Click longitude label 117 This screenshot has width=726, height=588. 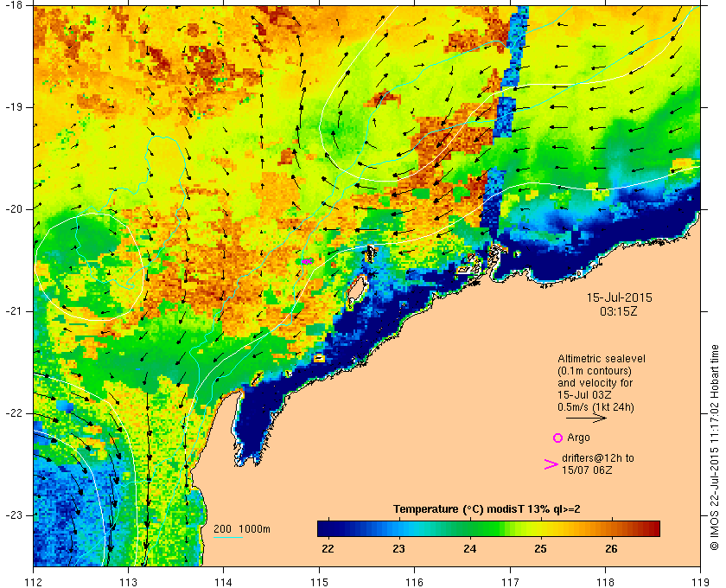point(510,581)
